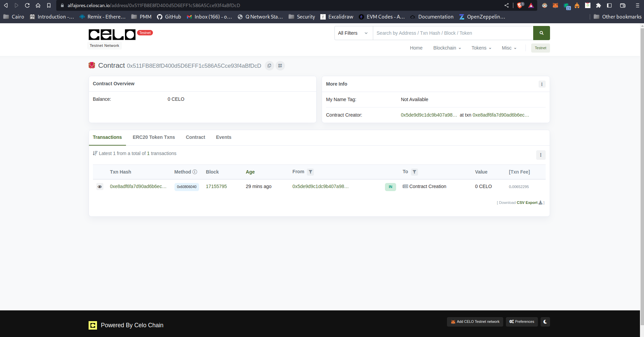
Task: Open the transactions table three-dot menu
Action: click(x=541, y=155)
